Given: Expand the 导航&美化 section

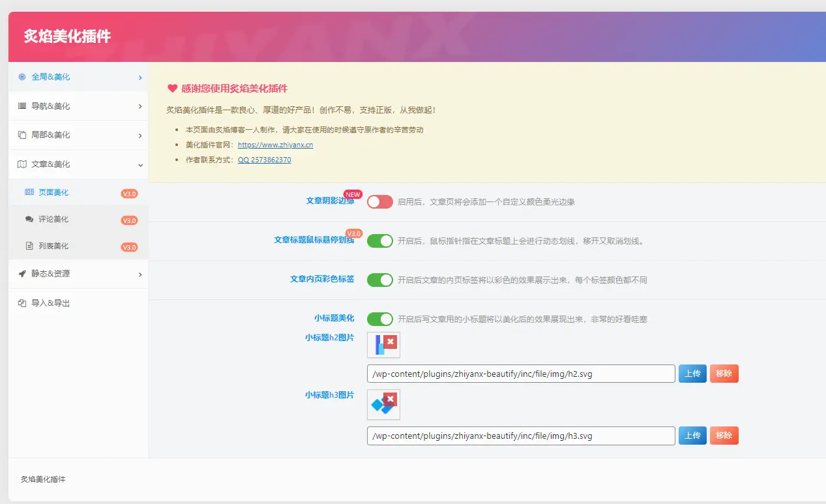Looking at the screenshot, I should [x=78, y=106].
